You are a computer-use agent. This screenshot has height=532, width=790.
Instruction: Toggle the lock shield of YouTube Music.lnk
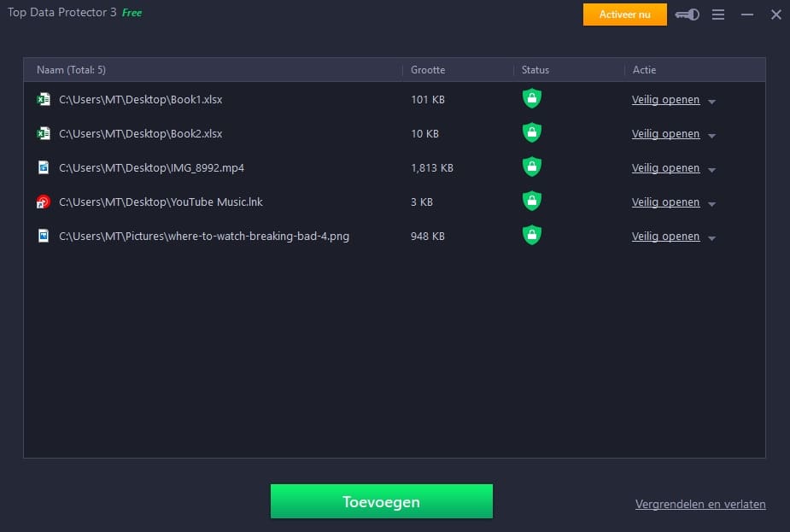(531, 201)
